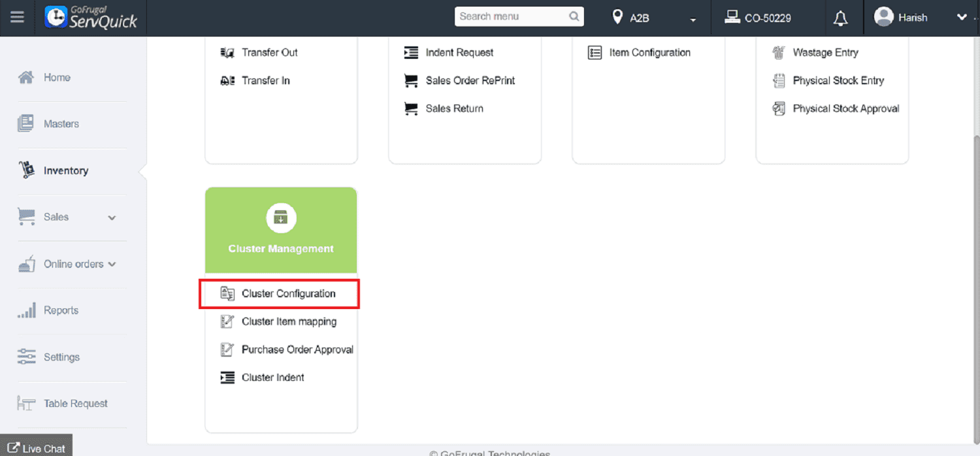Click the notification bell icon
The height and width of the screenshot is (456, 980).
[x=841, y=18]
